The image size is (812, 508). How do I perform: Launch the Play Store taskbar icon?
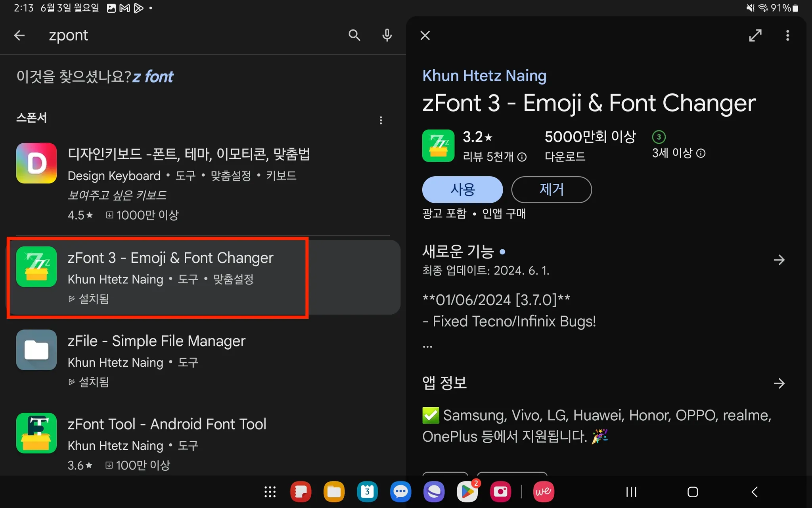tap(467, 492)
